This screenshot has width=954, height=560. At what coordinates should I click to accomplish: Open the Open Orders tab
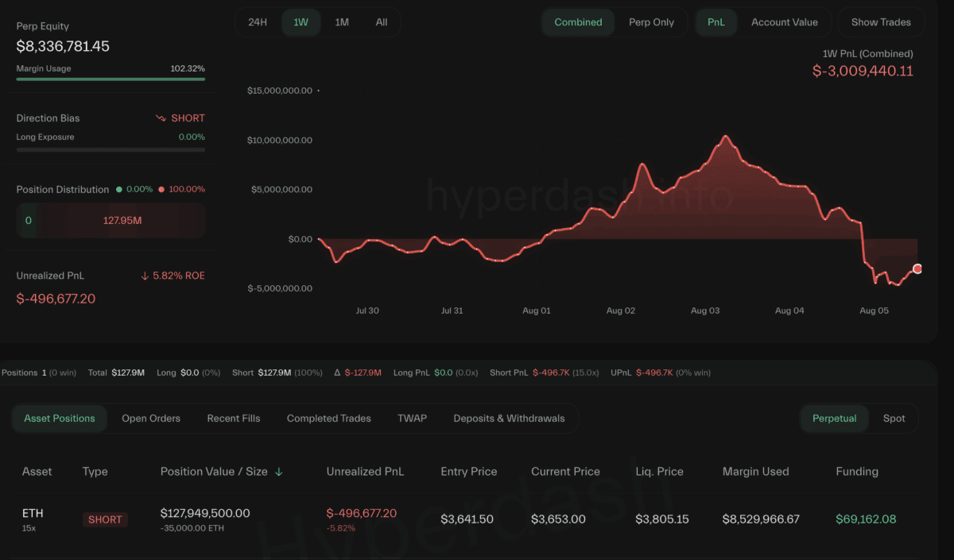(x=151, y=418)
